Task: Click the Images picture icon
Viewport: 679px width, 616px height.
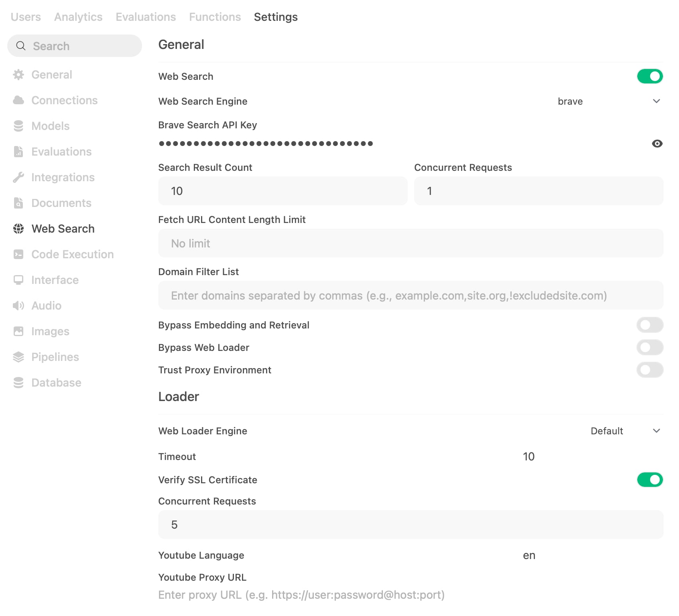Action: point(18,331)
